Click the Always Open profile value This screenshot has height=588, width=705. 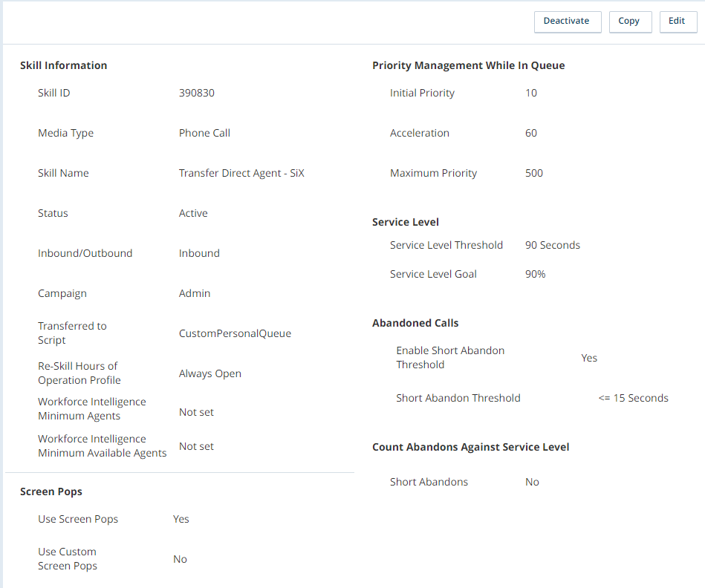209,373
